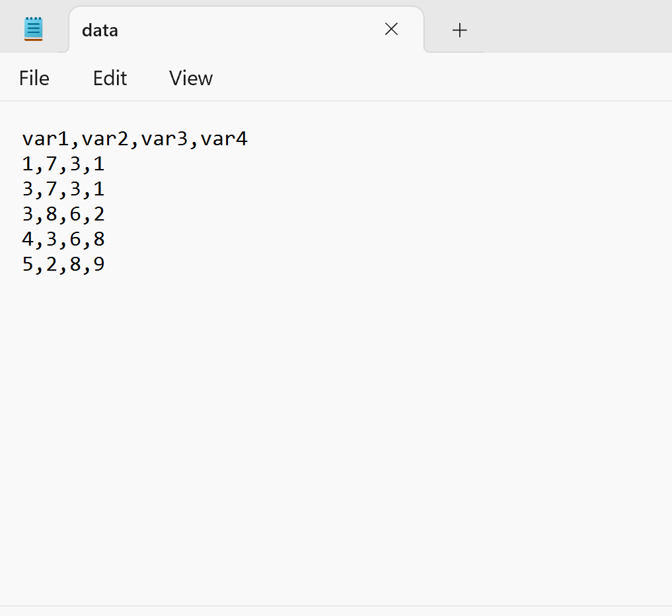Image resolution: width=672 pixels, height=616 pixels.
Task: Open the File menu
Action: (34, 79)
